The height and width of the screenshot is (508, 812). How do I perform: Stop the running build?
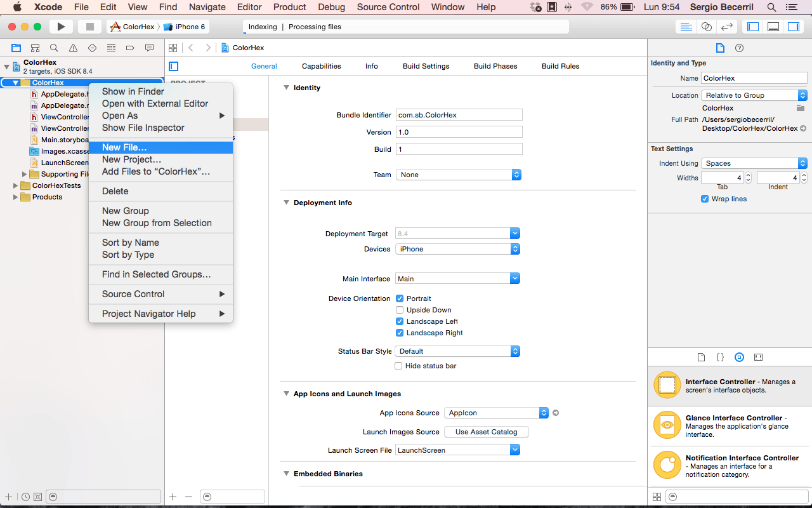pyautogui.click(x=89, y=27)
